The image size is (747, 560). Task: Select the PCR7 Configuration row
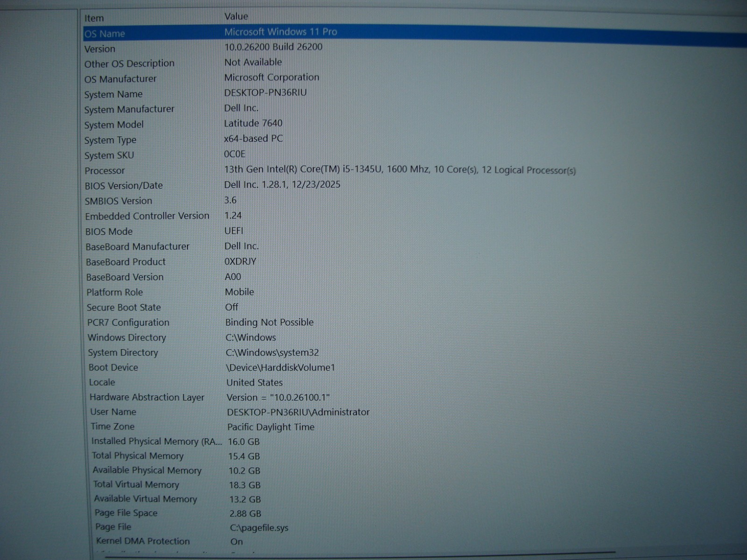pyautogui.click(x=128, y=322)
